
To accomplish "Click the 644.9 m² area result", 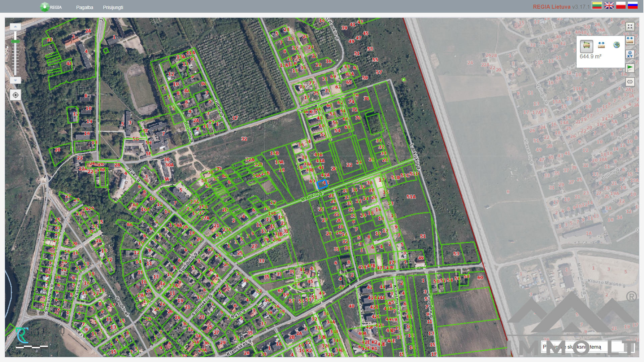I will 591,57.
